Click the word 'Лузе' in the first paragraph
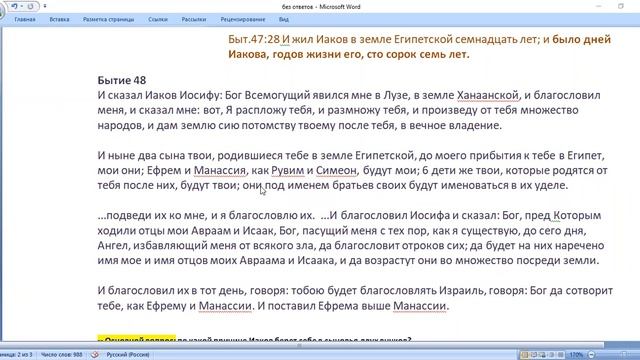 click(396, 96)
